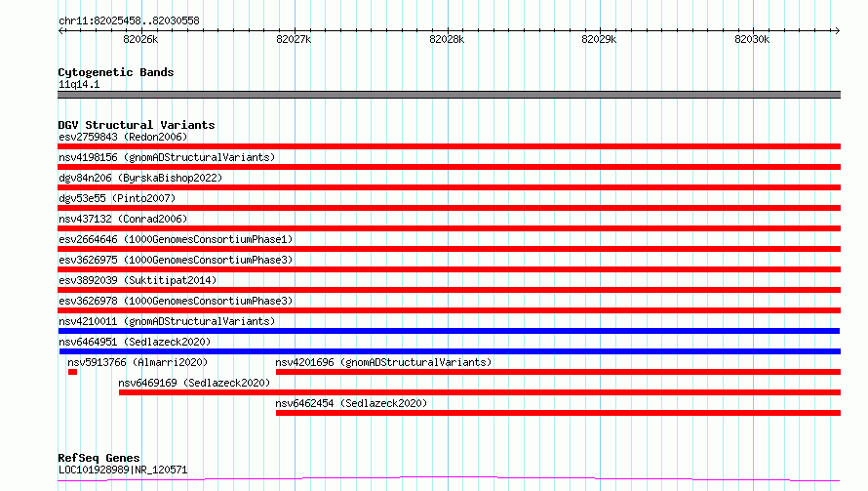Click the left arrow at ruler start
Screen dimensions: 868x491
click(61, 30)
